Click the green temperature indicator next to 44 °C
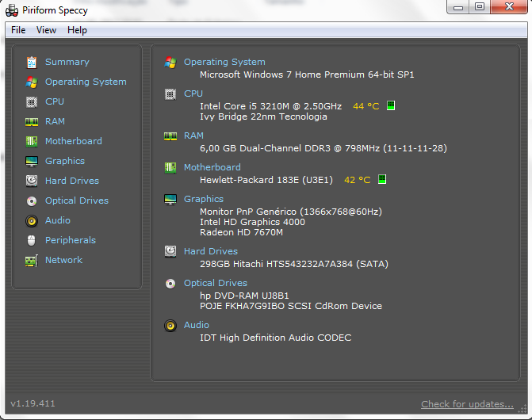This screenshot has width=532, height=420. pos(391,105)
